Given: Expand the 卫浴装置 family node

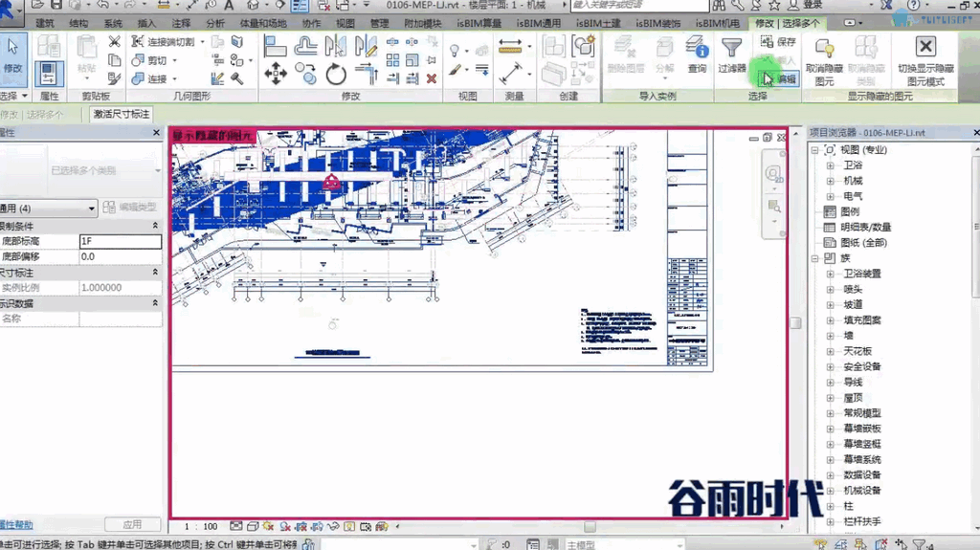Looking at the screenshot, I should click(x=830, y=274).
